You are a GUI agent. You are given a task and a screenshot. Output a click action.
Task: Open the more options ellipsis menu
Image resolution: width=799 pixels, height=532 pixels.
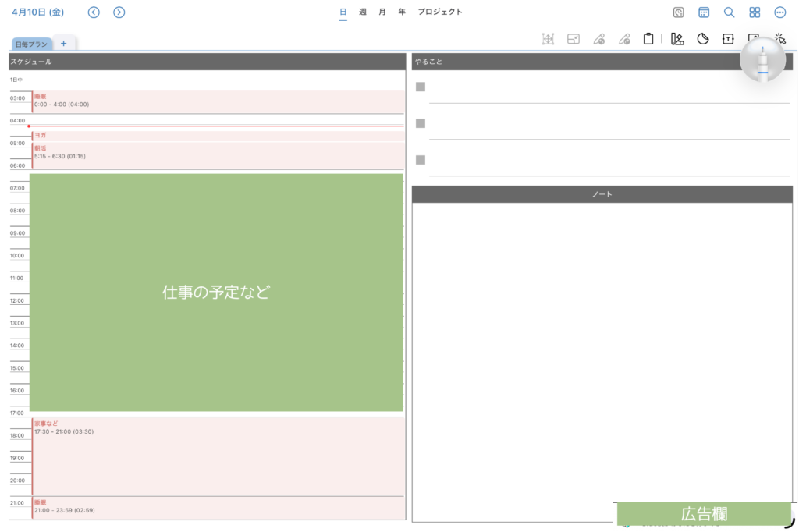779,12
